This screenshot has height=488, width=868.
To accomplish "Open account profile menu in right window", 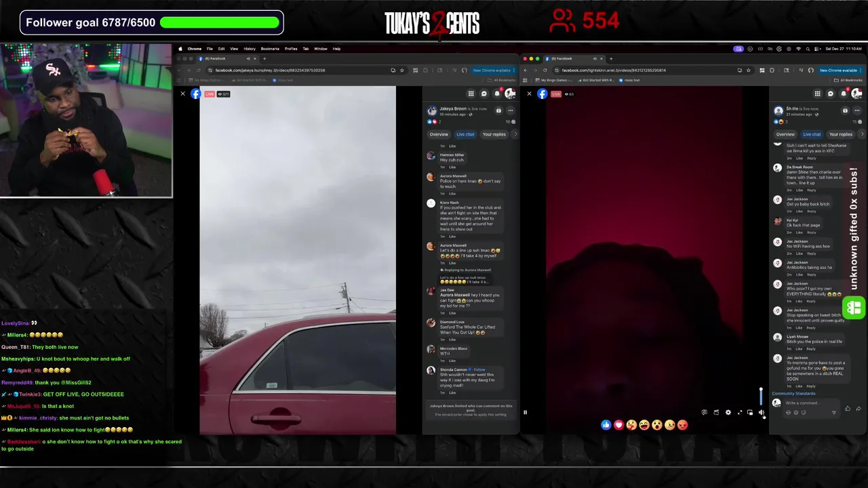I will pos(856,94).
